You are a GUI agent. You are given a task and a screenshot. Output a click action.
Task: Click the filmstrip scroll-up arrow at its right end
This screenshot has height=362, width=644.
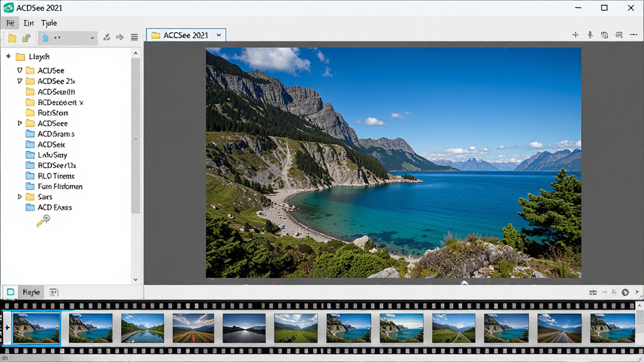[x=640, y=306]
